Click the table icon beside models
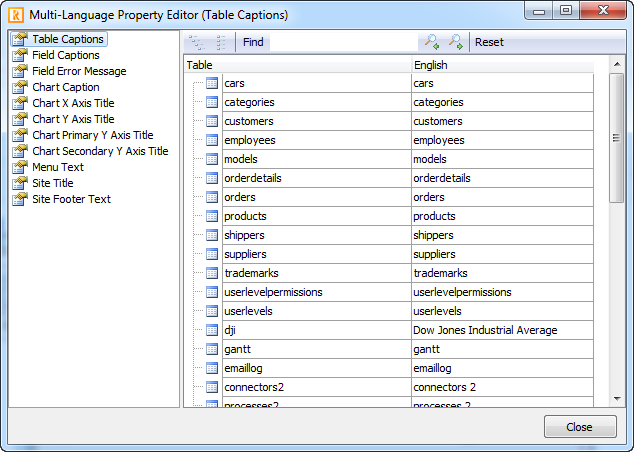Screen dimensions: 634x452 click(x=212, y=159)
